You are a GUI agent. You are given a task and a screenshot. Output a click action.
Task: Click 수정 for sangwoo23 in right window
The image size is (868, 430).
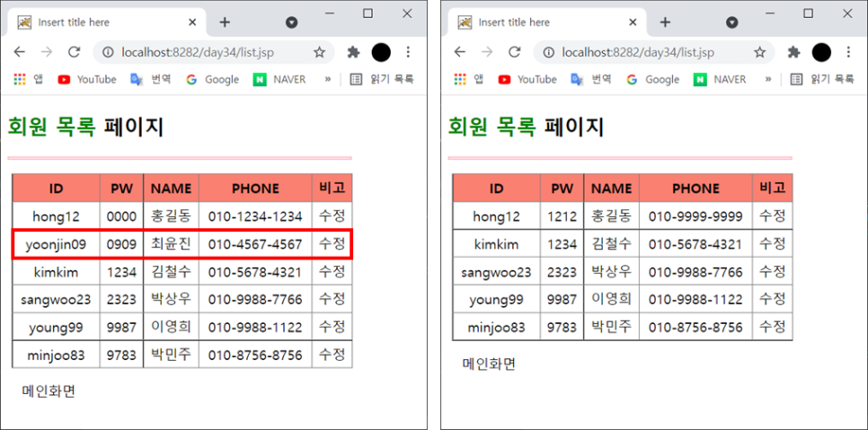click(x=773, y=271)
